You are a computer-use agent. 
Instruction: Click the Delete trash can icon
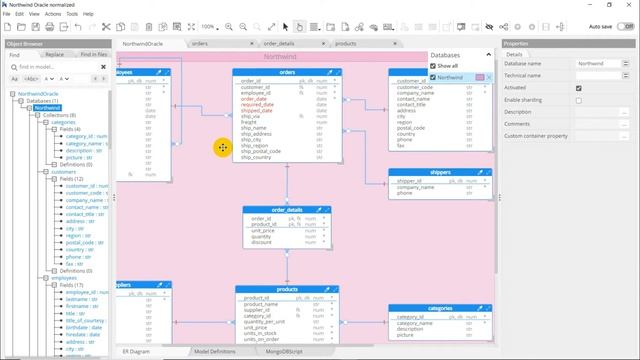coord(149,27)
